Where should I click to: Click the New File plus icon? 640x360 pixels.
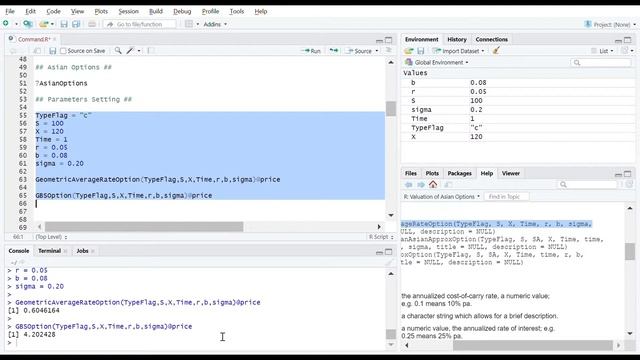[6, 24]
